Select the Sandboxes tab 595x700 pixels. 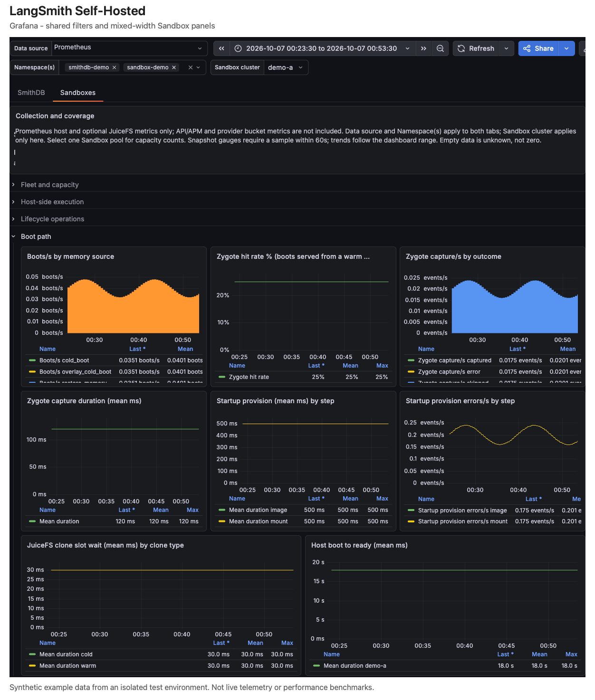tap(78, 93)
